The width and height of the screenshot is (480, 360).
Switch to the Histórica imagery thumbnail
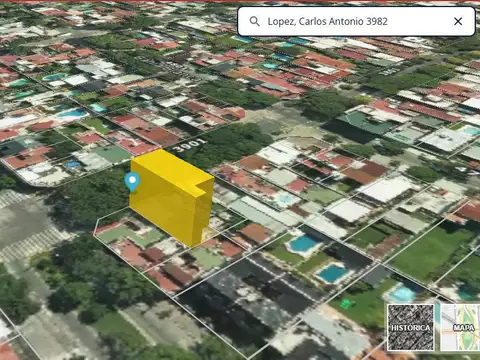click(411, 327)
